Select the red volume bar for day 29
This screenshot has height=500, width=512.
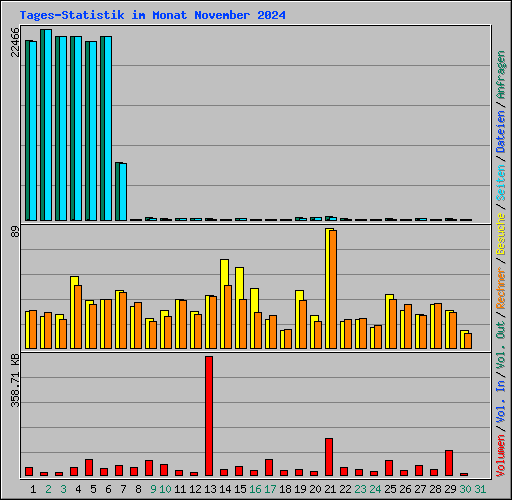click(449, 463)
